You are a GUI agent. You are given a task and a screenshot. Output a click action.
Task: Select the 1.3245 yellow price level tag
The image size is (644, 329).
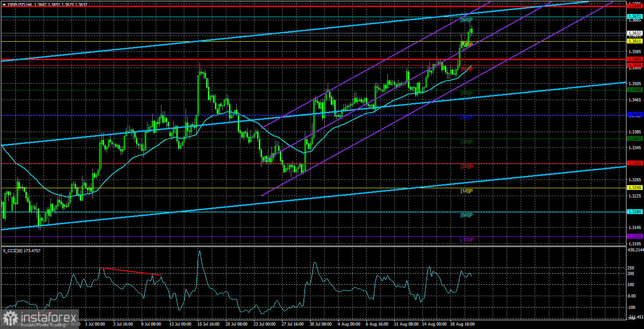point(635,188)
